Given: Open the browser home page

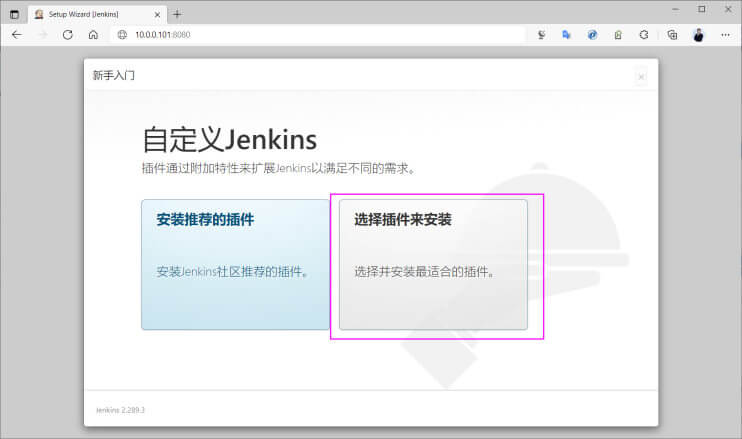Looking at the screenshot, I should 93,35.
